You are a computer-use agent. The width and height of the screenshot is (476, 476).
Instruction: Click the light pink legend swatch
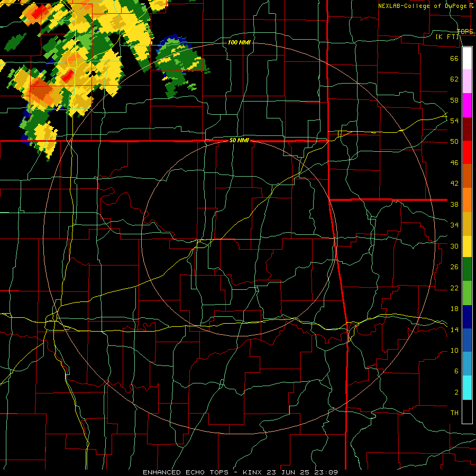tap(467, 81)
